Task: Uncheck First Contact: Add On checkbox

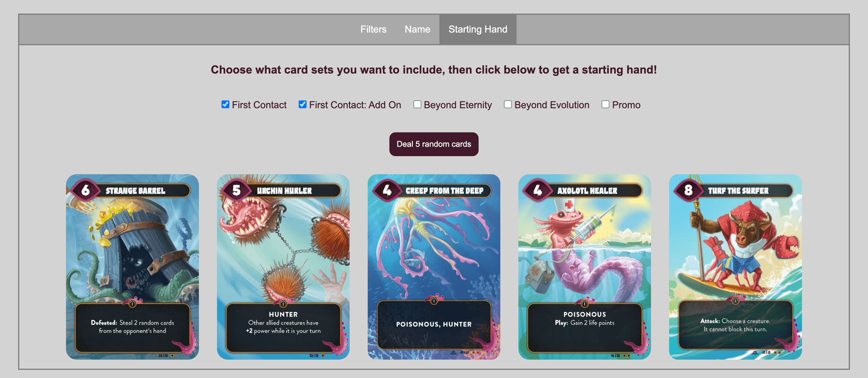Action: click(x=303, y=104)
